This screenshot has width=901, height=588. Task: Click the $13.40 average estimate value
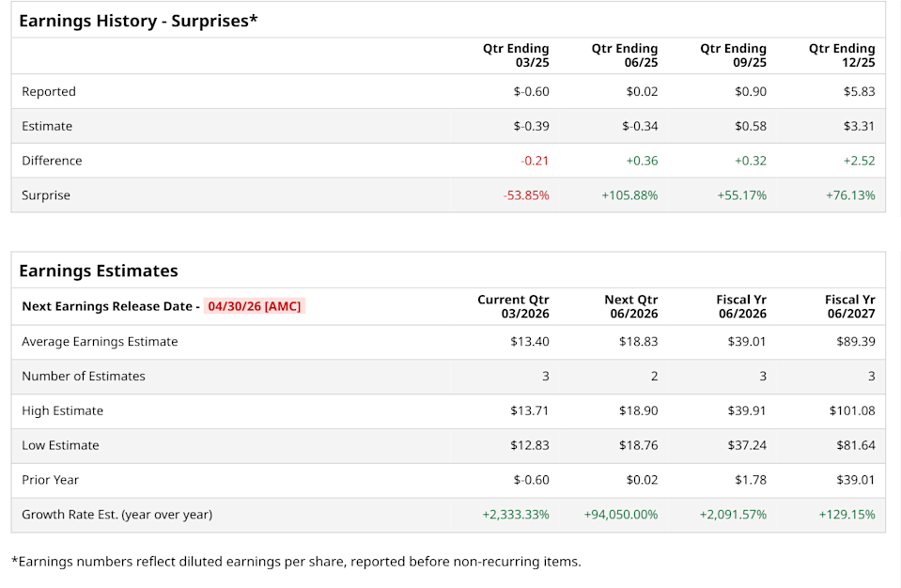pyautogui.click(x=530, y=342)
